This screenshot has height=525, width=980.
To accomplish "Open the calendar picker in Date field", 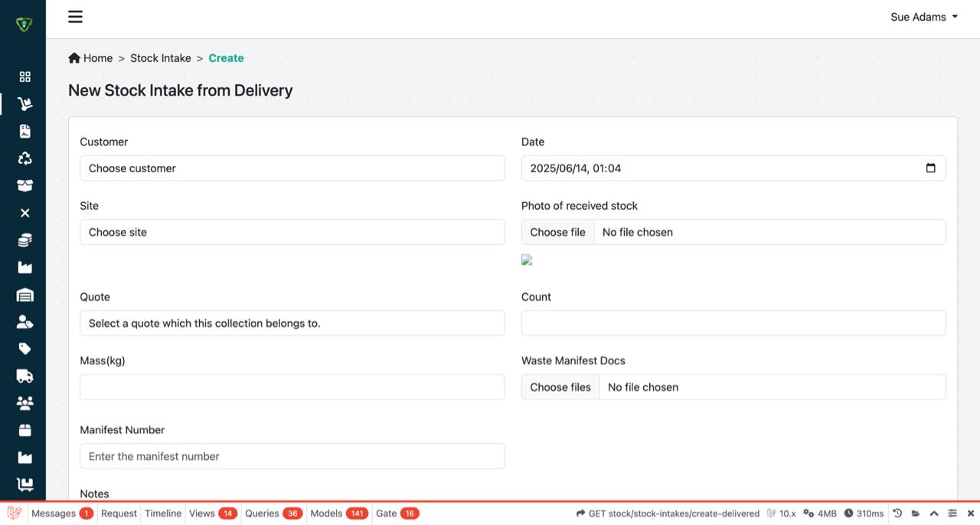I will click(930, 168).
